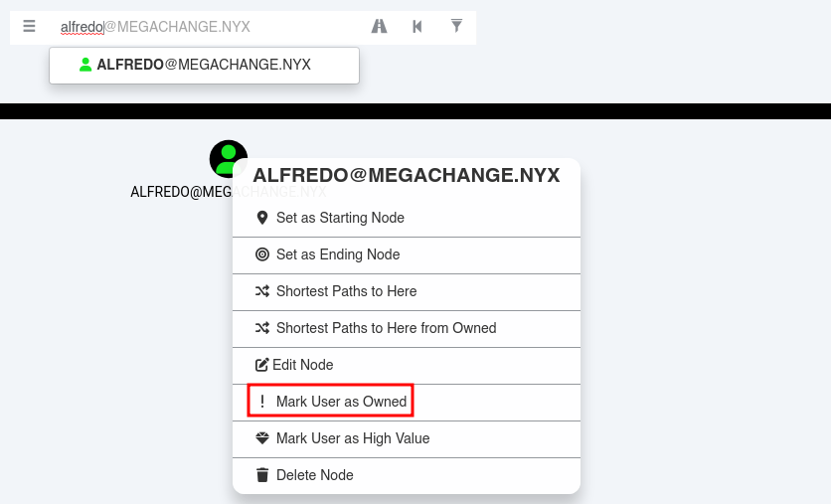The height and width of the screenshot is (504, 831).
Task: Click the exclamation icon beside Mark User as Owned
Action: click(x=262, y=402)
